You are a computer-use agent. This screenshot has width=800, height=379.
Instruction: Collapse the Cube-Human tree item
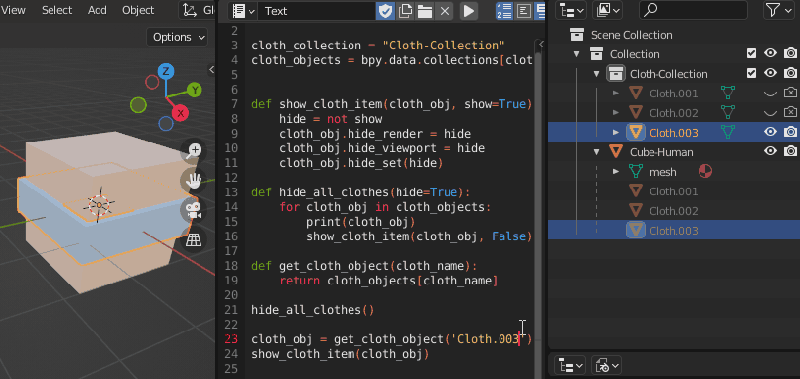pyautogui.click(x=596, y=152)
